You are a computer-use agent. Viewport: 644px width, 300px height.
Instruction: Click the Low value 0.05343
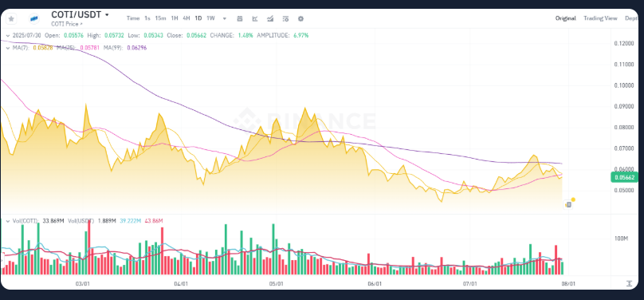pyautogui.click(x=153, y=36)
